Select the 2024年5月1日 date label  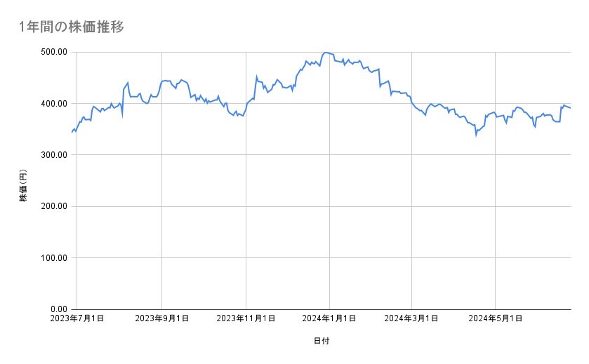tap(496, 319)
